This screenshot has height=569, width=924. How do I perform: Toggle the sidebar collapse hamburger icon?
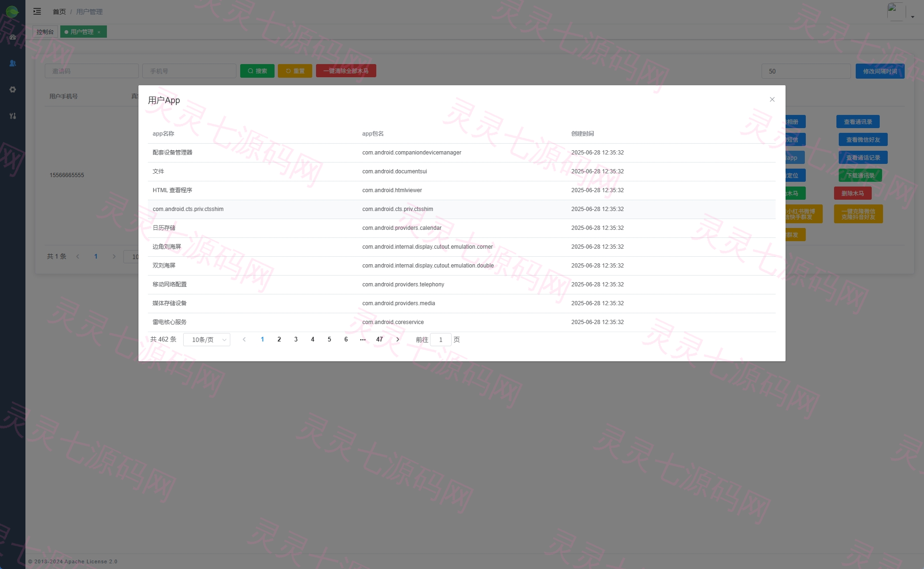(x=37, y=11)
